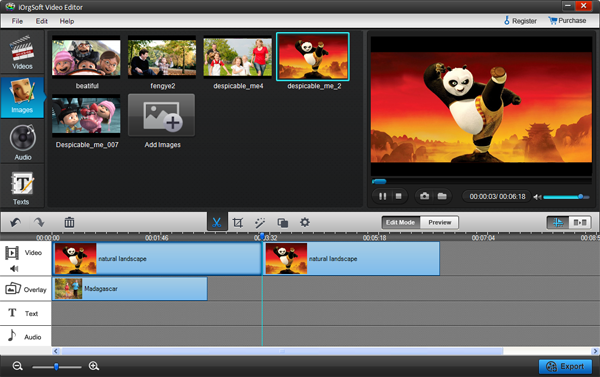
Task: Open the Help menu
Action: pos(67,21)
